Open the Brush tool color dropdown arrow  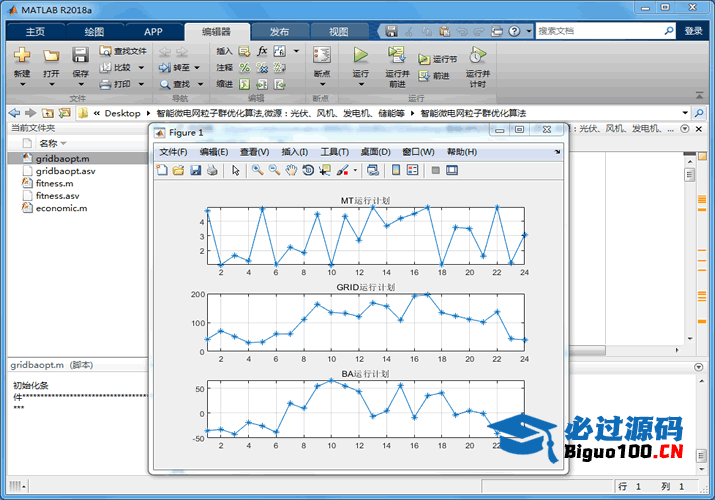coord(355,170)
